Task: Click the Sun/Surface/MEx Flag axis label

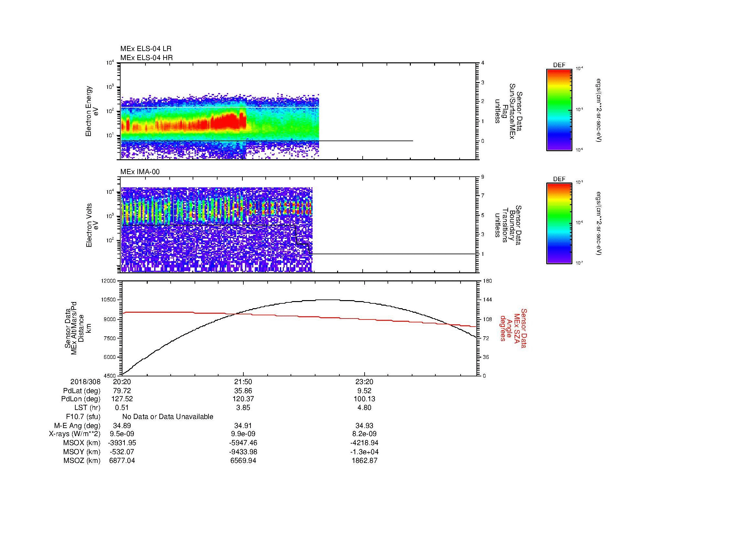Action: click(509, 111)
